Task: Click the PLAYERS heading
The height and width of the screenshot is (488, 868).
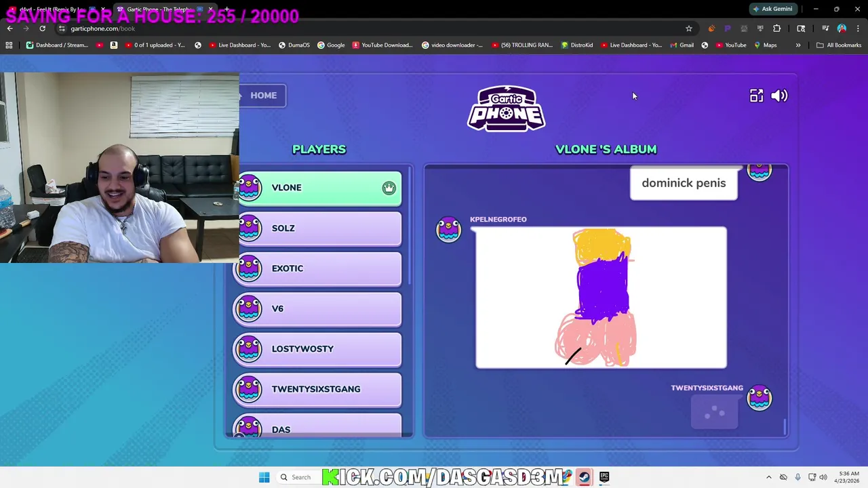Action: (319, 149)
